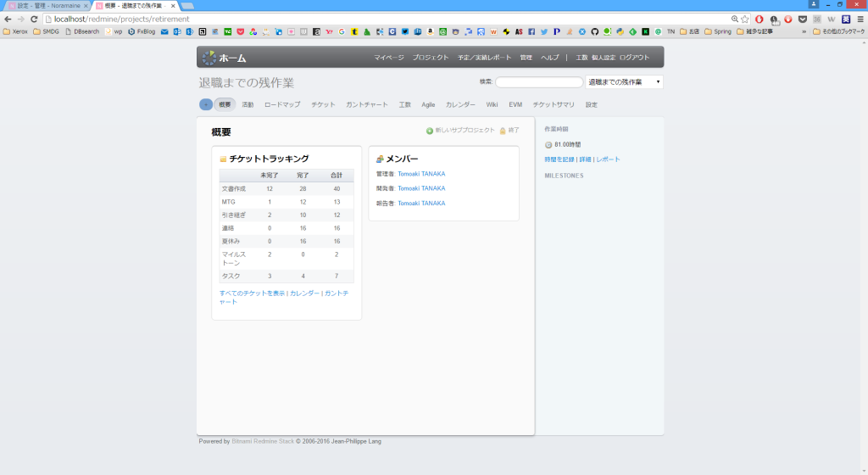
Task: Click the bookmark star in address bar
Action: [x=745, y=19]
